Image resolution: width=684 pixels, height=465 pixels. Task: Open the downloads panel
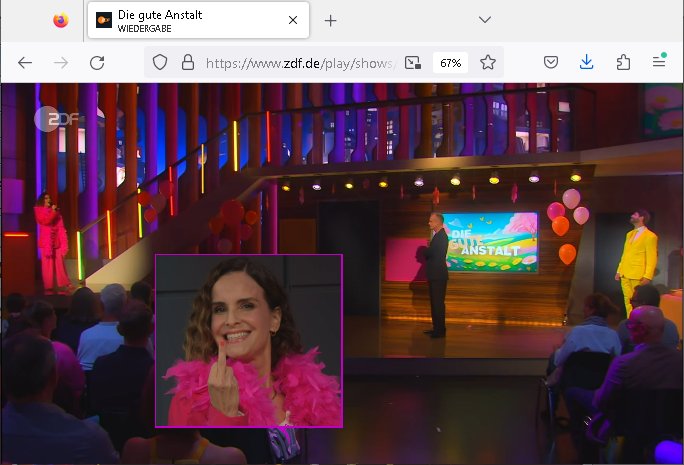[587, 62]
